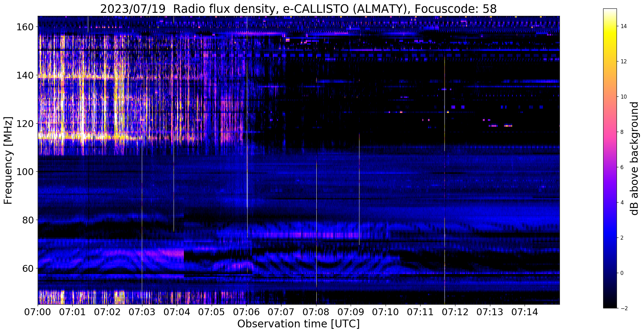The height and width of the screenshot is (333, 644).
Task: Click the 07:06 time tick label
Action: 247,311
